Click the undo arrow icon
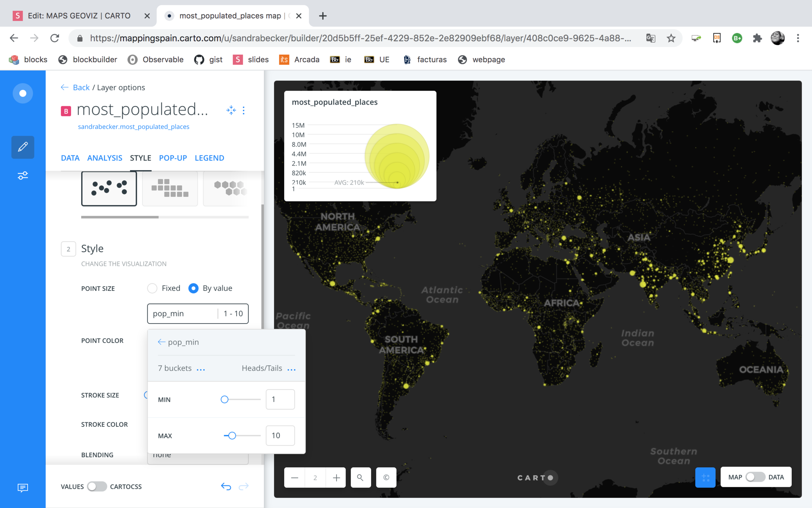The image size is (812, 508). tap(226, 487)
